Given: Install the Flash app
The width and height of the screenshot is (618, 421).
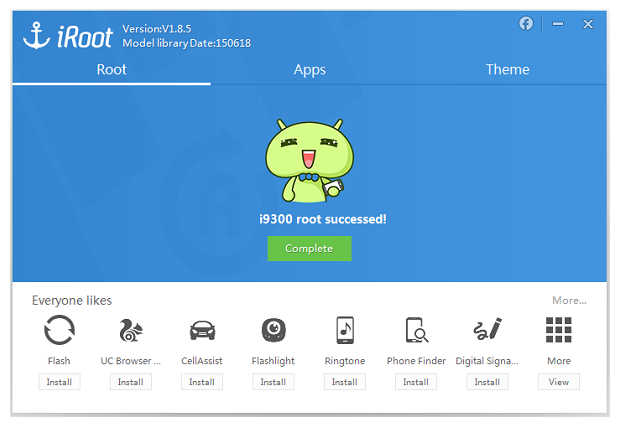Looking at the screenshot, I should (59, 382).
